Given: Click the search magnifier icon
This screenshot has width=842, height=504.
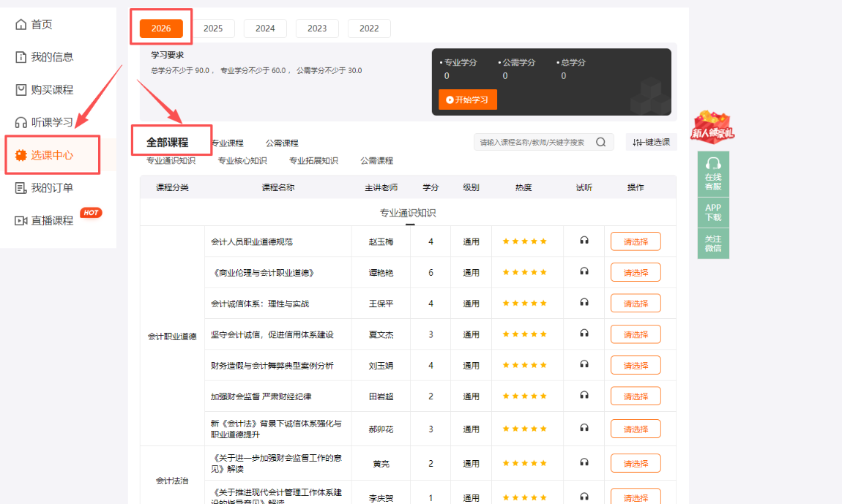Looking at the screenshot, I should pos(600,142).
